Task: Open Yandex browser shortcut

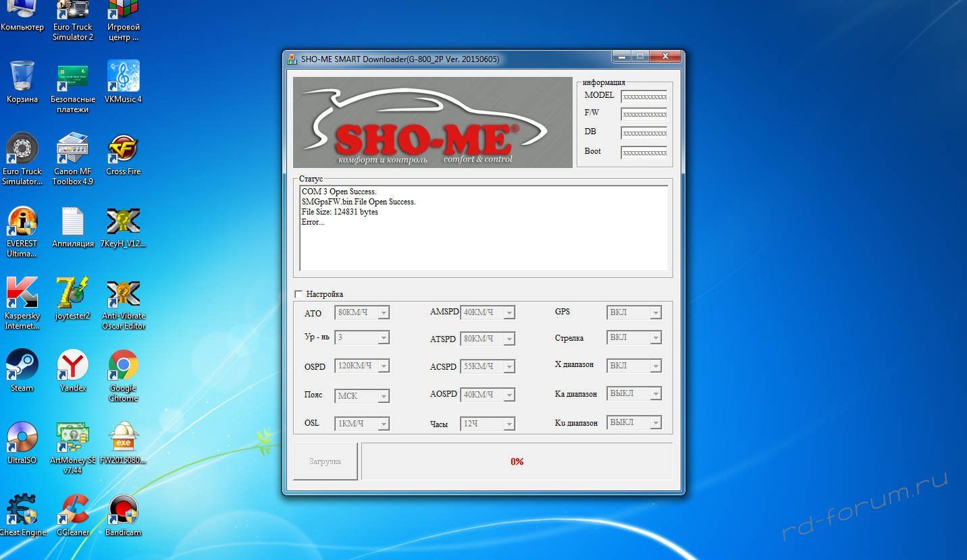Action: [x=73, y=371]
